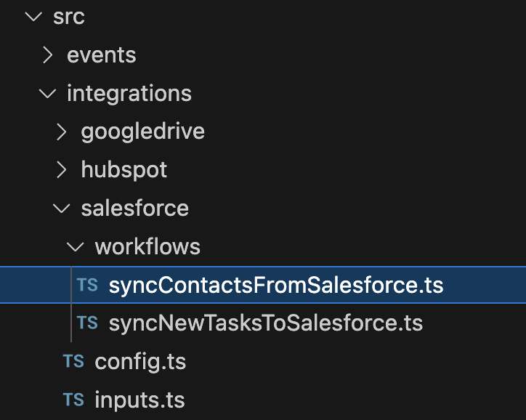
Task: Expand the events folder chevron
Action: click(x=48, y=55)
